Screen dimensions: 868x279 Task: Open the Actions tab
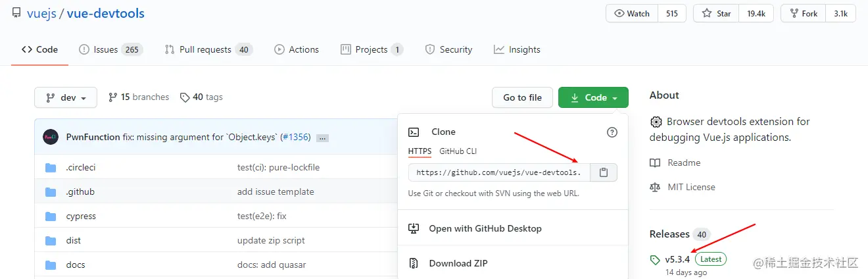tap(297, 49)
